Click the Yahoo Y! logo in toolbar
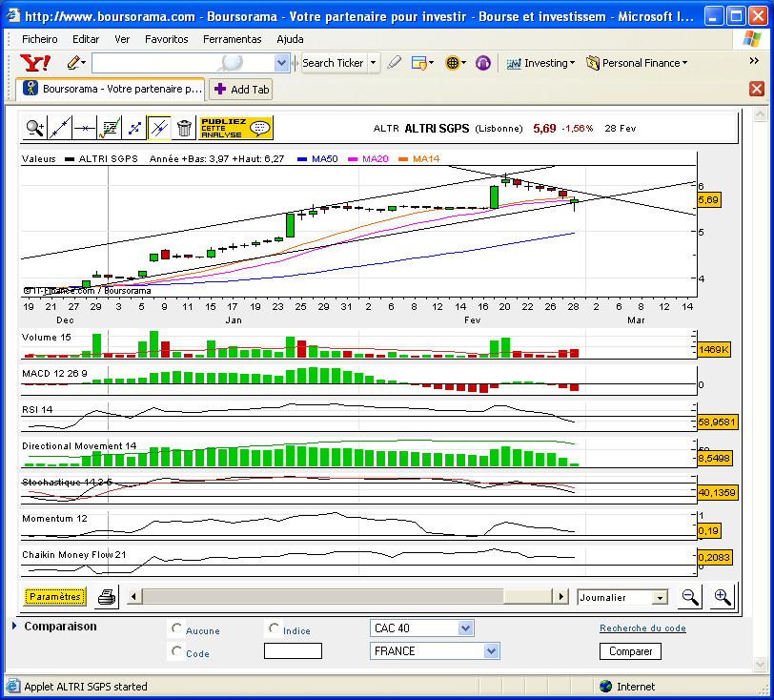 (35, 63)
